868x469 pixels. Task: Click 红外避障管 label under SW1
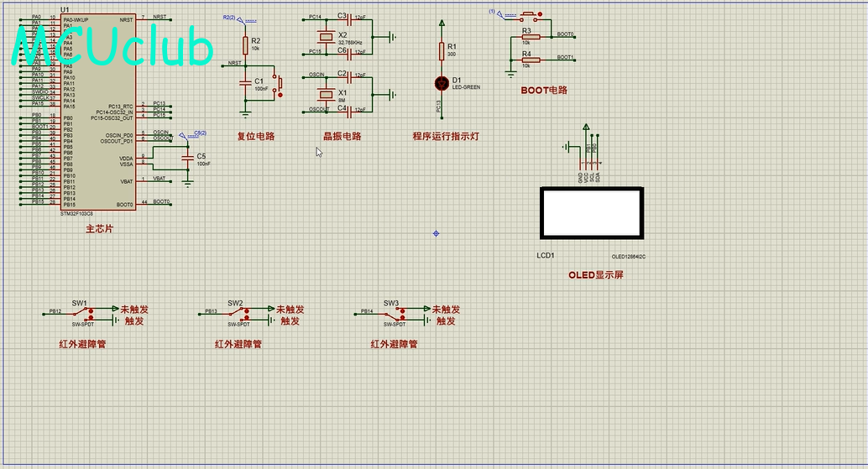82,344
